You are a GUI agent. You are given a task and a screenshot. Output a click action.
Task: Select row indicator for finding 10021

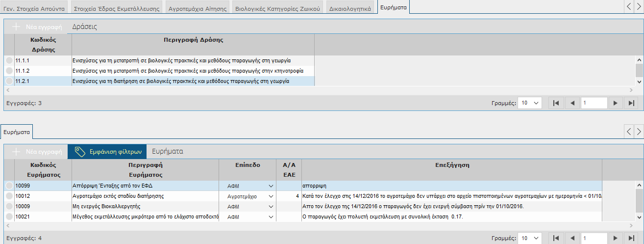(x=9, y=217)
